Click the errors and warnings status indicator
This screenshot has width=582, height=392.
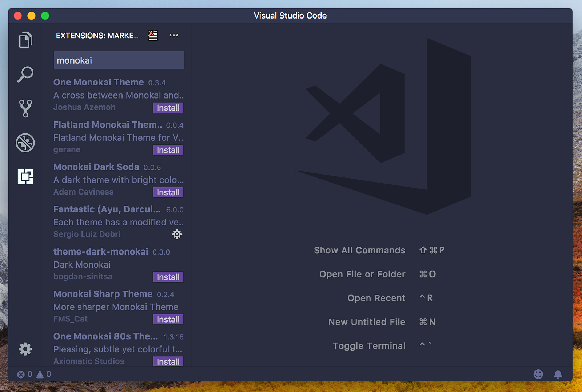pos(34,374)
